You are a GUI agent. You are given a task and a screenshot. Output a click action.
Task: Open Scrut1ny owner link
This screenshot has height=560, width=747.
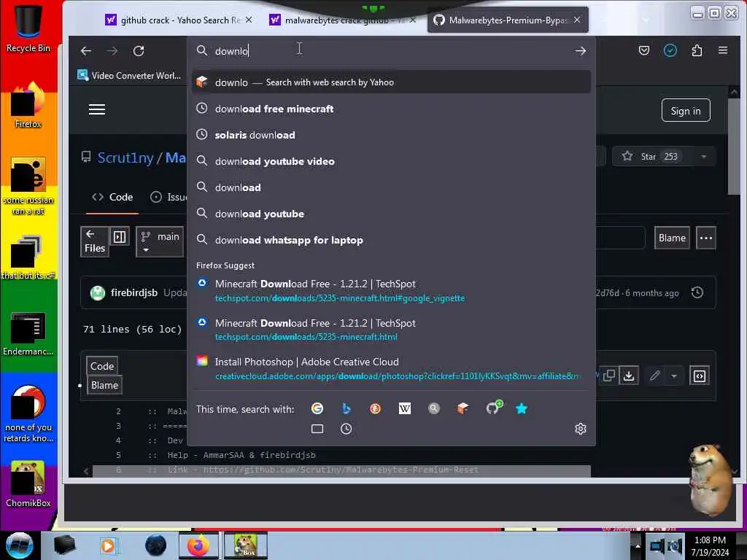(x=125, y=157)
